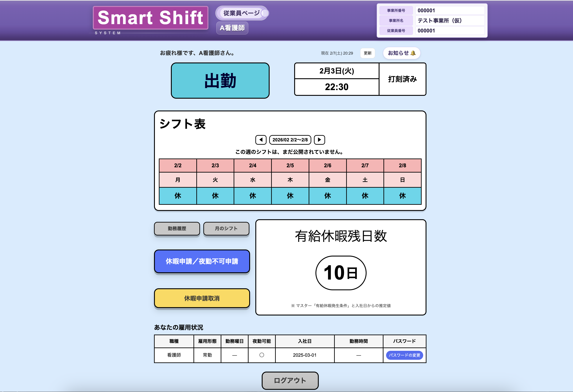Image resolution: width=573 pixels, height=392 pixels.
Task: Log out with ログアウト button
Action: pyautogui.click(x=290, y=380)
